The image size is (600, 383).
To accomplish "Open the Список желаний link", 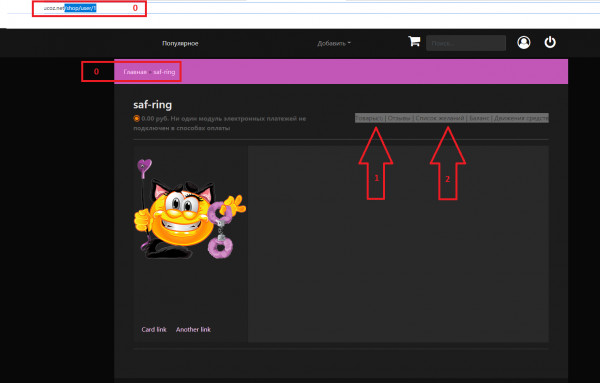I will coord(440,118).
